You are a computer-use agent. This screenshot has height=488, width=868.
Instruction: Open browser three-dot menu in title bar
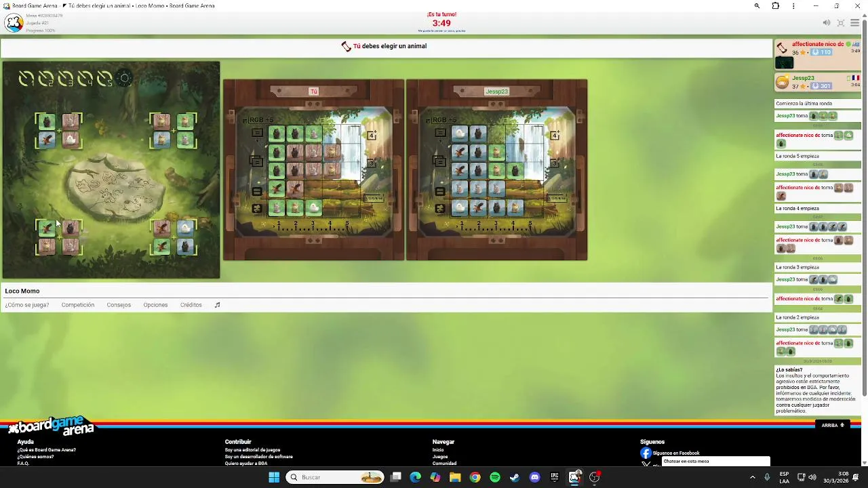click(x=793, y=6)
